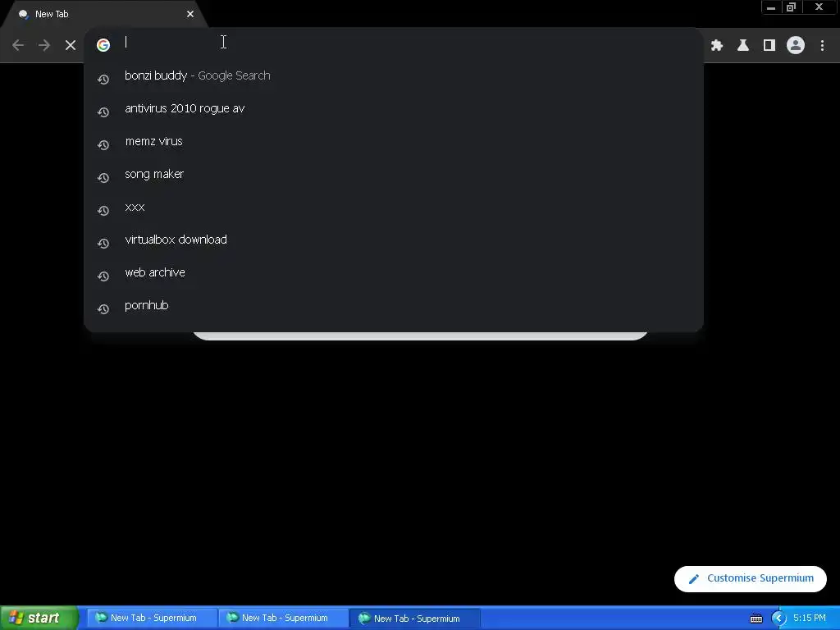Select the bonzi buddy suggestion
840x630 pixels.
[394, 76]
